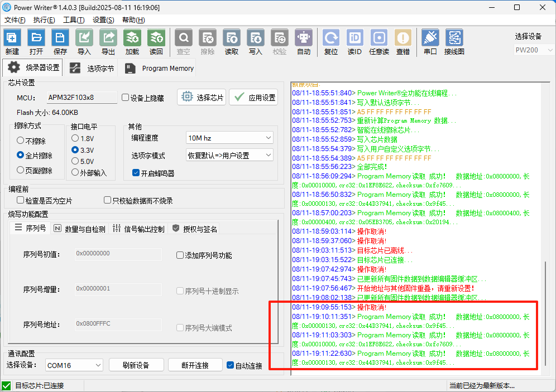556x392 pixels.
Task: Select the 数量与自检测 sub-tab
Action: tap(79, 229)
